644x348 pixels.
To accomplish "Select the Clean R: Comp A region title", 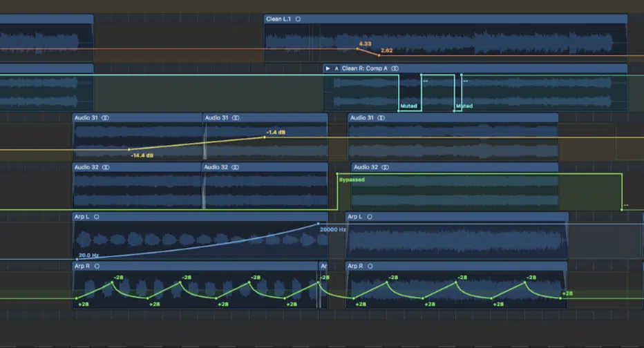I will (x=365, y=68).
